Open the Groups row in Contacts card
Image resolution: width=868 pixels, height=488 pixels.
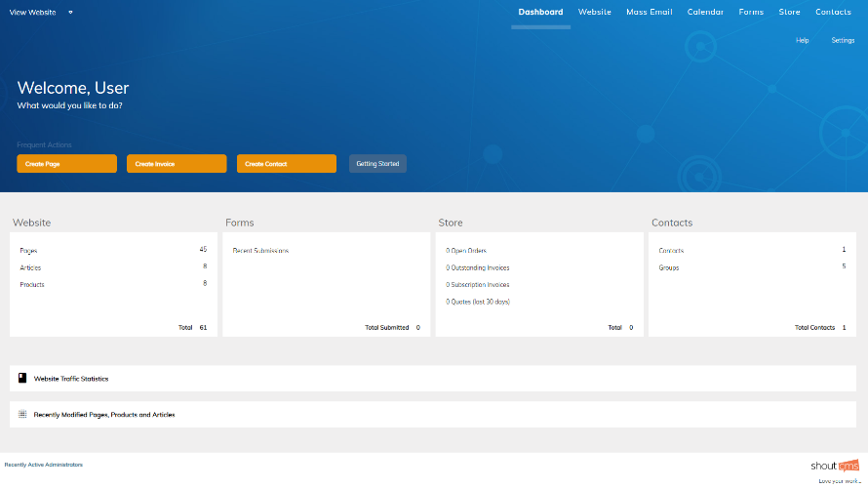(752, 267)
